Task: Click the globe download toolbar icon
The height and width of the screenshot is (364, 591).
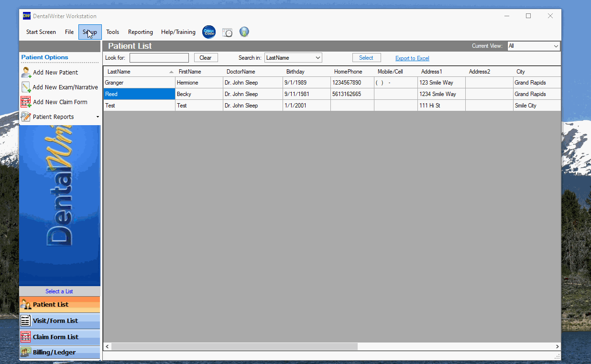Action: pos(244,32)
